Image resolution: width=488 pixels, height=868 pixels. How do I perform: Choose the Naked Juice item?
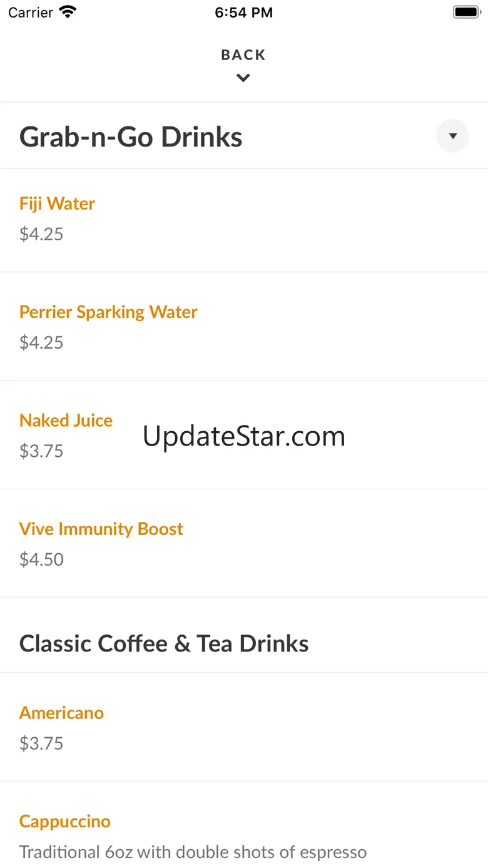pos(66,421)
